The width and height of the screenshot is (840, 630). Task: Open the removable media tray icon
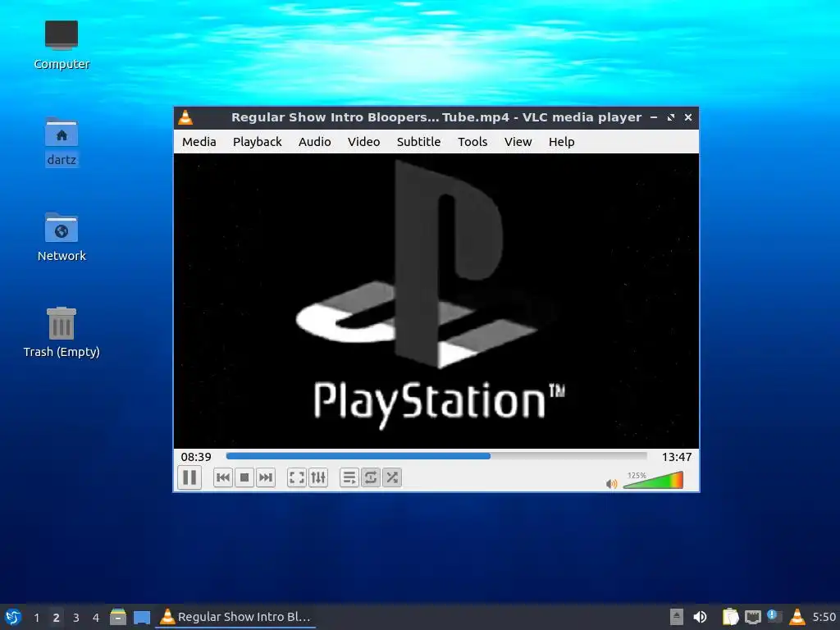[x=677, y=617]
